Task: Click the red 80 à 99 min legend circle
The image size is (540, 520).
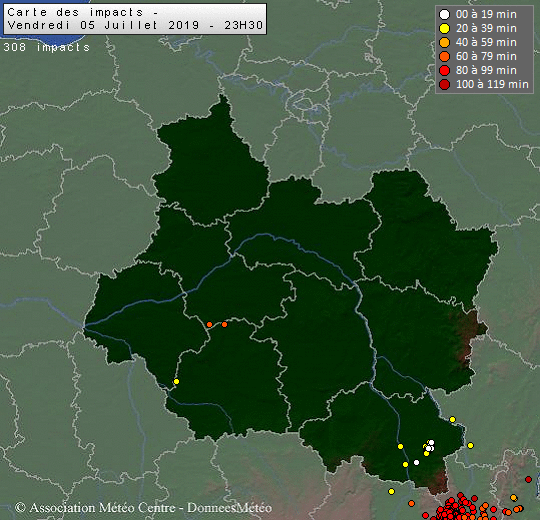Action: [x=445, y=71]
